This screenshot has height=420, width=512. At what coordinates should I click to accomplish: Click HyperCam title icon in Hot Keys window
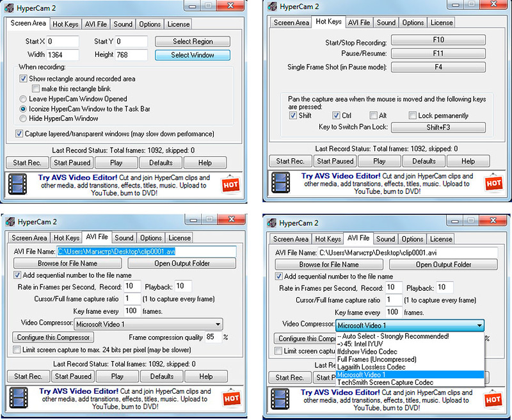(273, 6)
